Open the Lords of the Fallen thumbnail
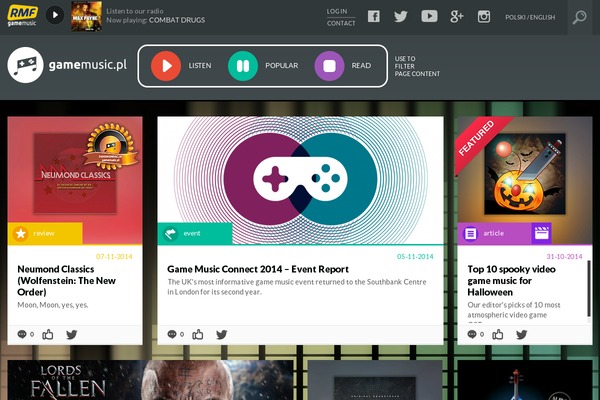The width and height of the screenshot is (600, 400). coord(75,382)
